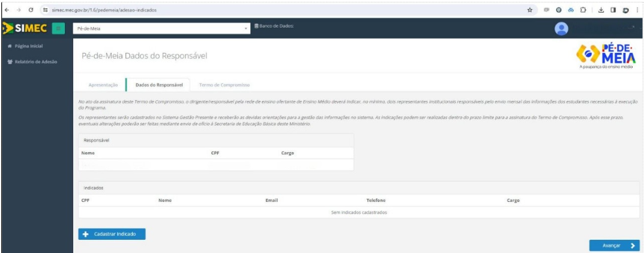
Task: Click the Banco de Dados icon
Action: (x=257, y=26)
